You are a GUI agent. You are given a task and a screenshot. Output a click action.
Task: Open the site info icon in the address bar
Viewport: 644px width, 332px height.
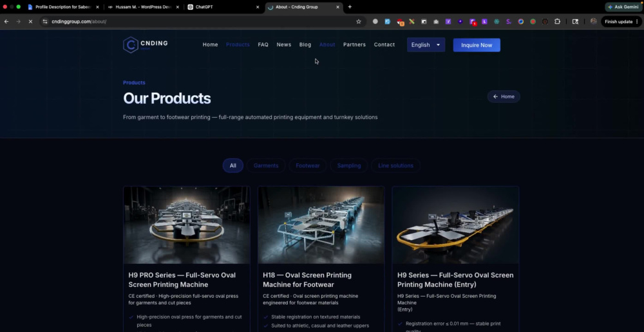tap(45, 21)
